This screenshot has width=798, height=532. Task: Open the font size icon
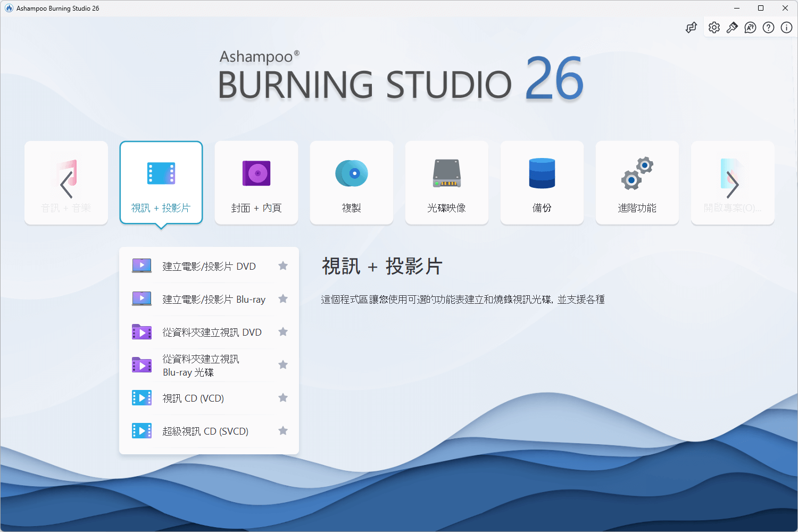click(750, 28)
